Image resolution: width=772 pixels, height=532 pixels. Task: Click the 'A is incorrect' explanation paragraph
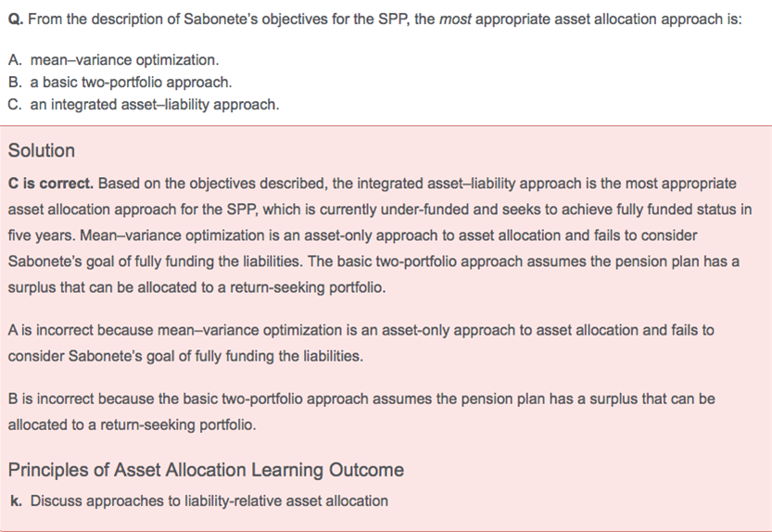point(361,343)
